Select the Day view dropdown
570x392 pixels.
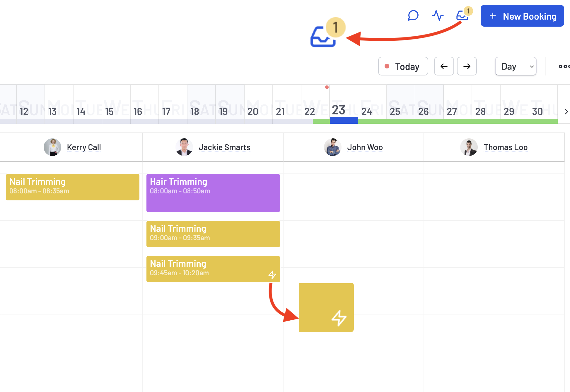click(x=516, y=66)
